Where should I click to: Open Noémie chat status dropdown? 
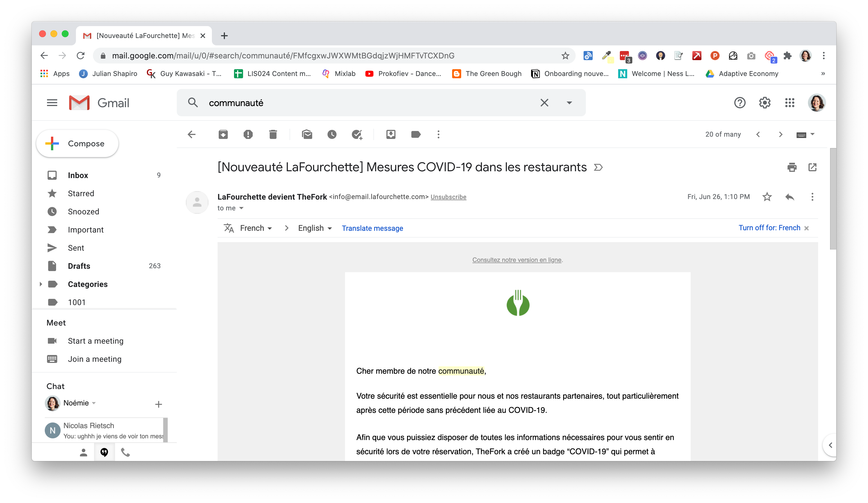pos(94,403)
